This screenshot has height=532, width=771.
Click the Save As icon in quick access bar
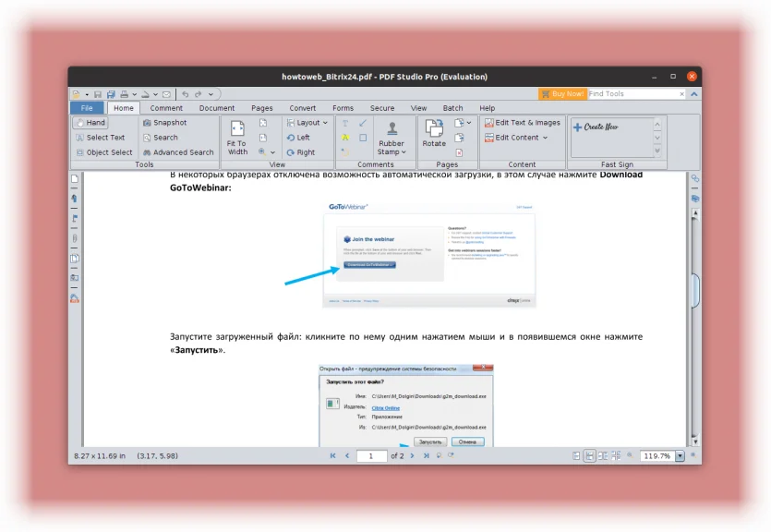(x=111, y=94)
